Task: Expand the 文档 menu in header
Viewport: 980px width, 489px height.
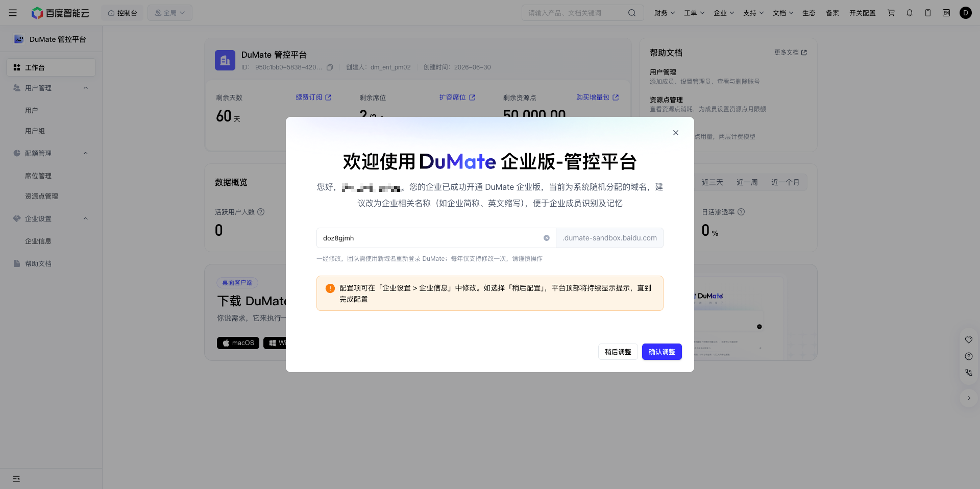Action: [783, 13]
